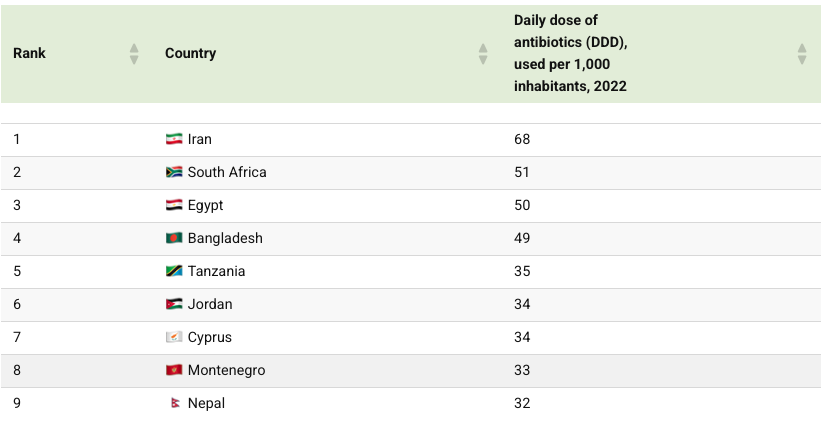This screenshot has height=429, width=824.
Task: Click the Daily dose of antibiotics header
Action: [571, 54]
